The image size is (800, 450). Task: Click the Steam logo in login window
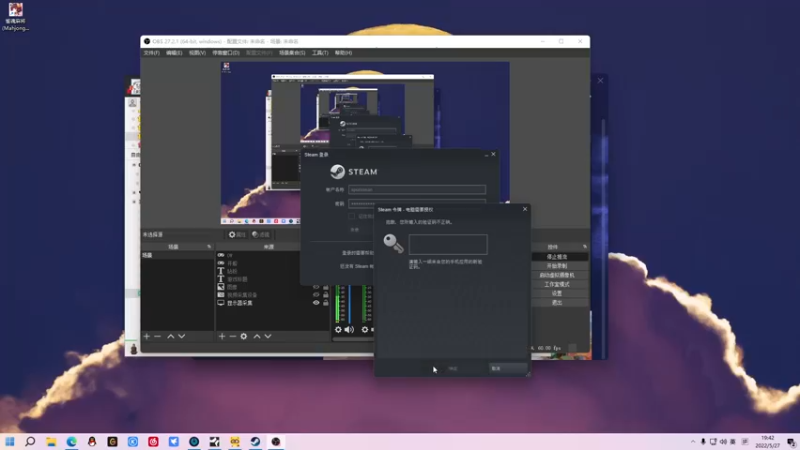pos(337,172)
